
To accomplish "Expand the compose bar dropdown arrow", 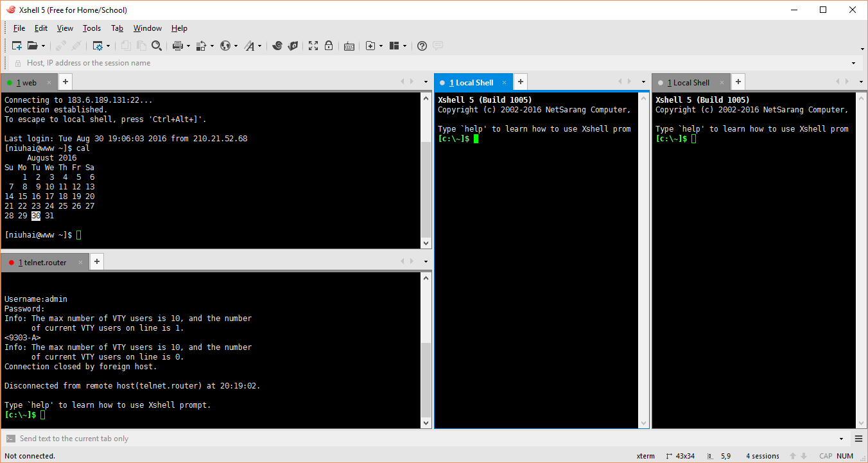I will (841, 439).
